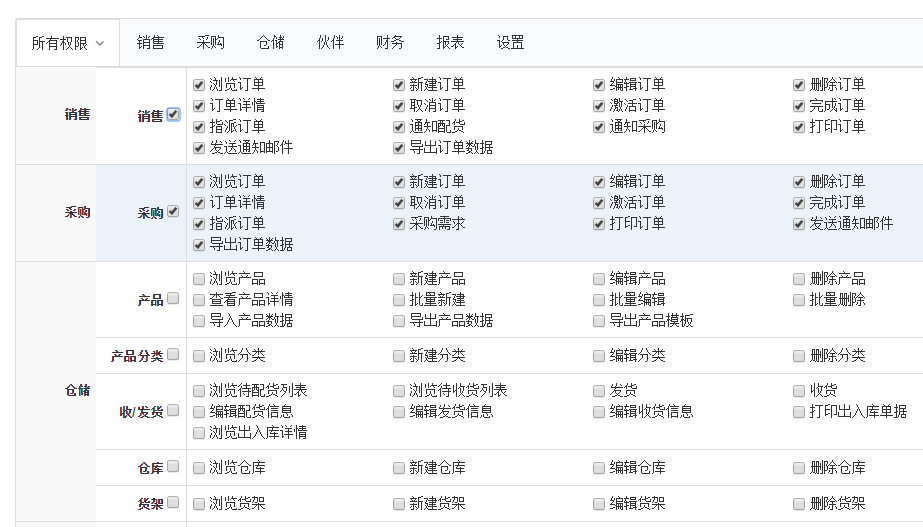923x527 pixels.
Task: Tick the 收/发货 group checkbox
Action: point(174,410)
